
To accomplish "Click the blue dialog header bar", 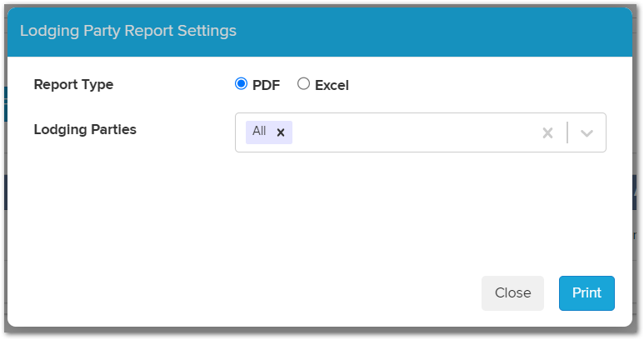I will tap(320, 32).
